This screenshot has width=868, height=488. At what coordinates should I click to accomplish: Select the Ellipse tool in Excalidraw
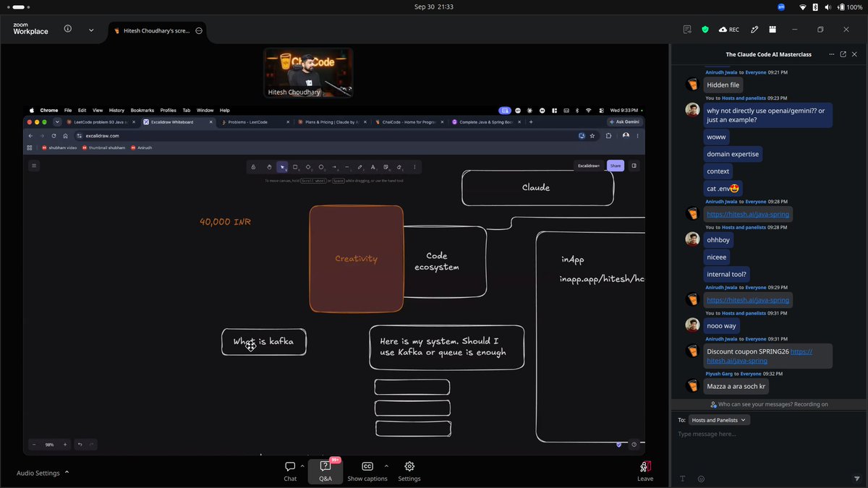point(321,167)
